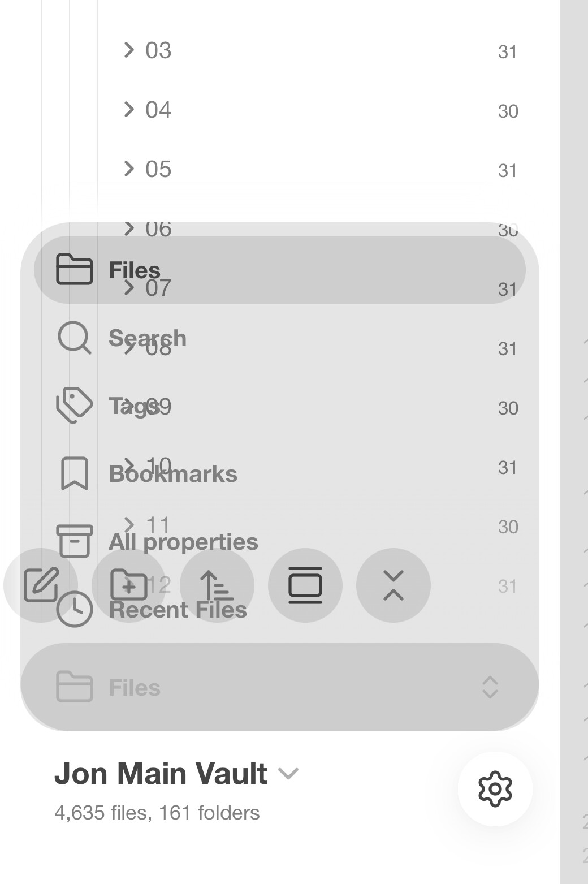Viewport: 588px width, 884px height.
Task: Click the Search magnifier icon
Action: tap(74, 338)
